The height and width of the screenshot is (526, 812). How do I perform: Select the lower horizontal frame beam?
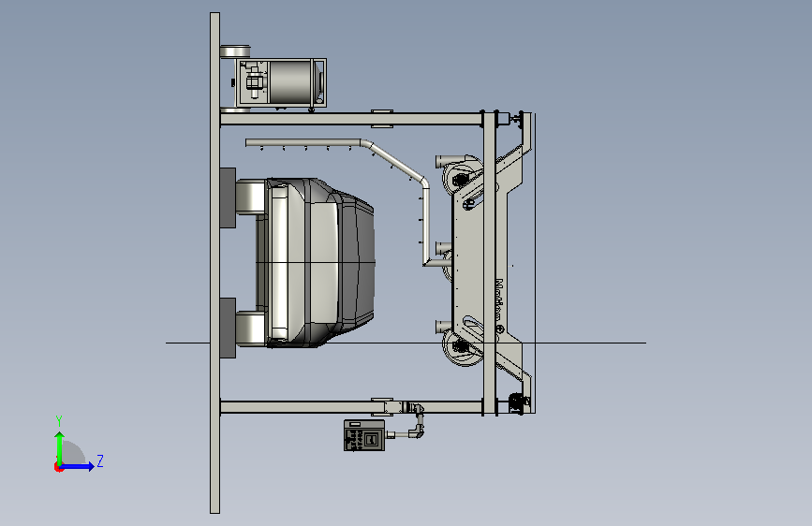click(351, 407)
